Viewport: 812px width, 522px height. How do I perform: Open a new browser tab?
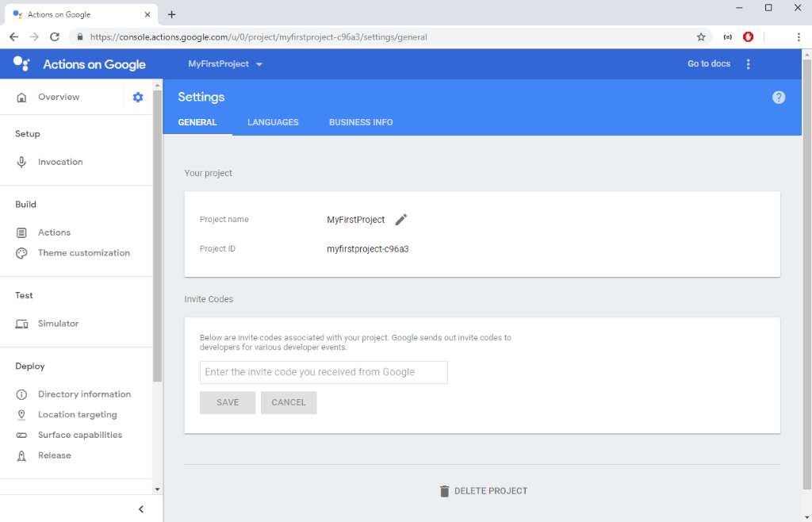(x=172, y=14)
